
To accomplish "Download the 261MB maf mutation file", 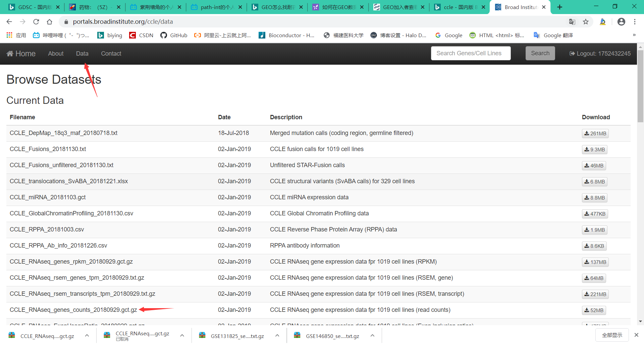I will pos(595,133).
